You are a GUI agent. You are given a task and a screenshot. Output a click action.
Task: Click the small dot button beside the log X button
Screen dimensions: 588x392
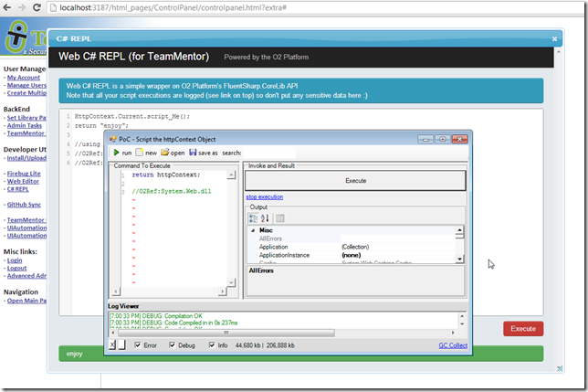(121, 344)
